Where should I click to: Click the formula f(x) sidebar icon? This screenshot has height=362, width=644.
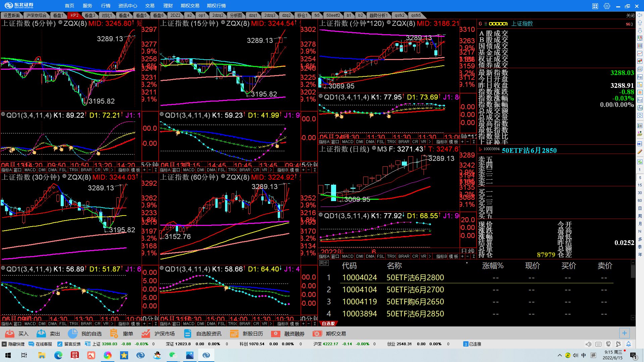pyautogui.click(x=640, y=108)
